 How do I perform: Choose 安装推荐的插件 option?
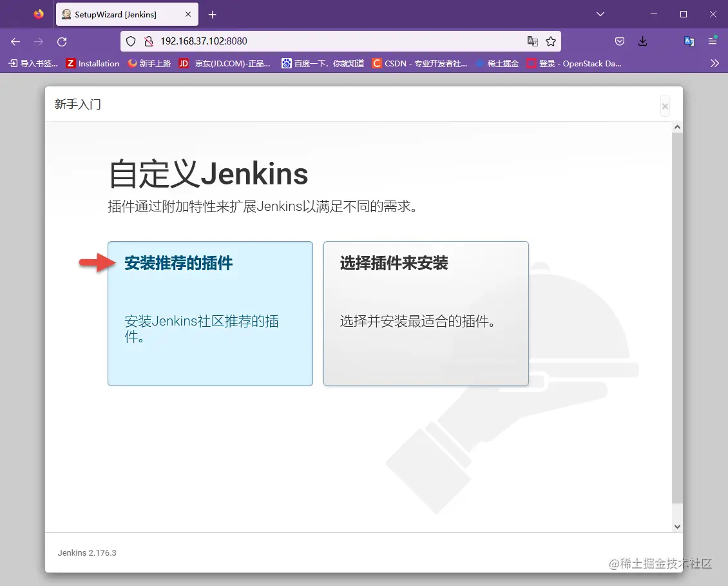[x=210, y=313]
